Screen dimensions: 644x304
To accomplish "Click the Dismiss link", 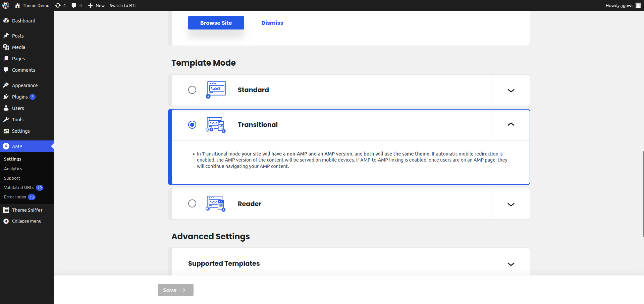I will coord(272,23).
